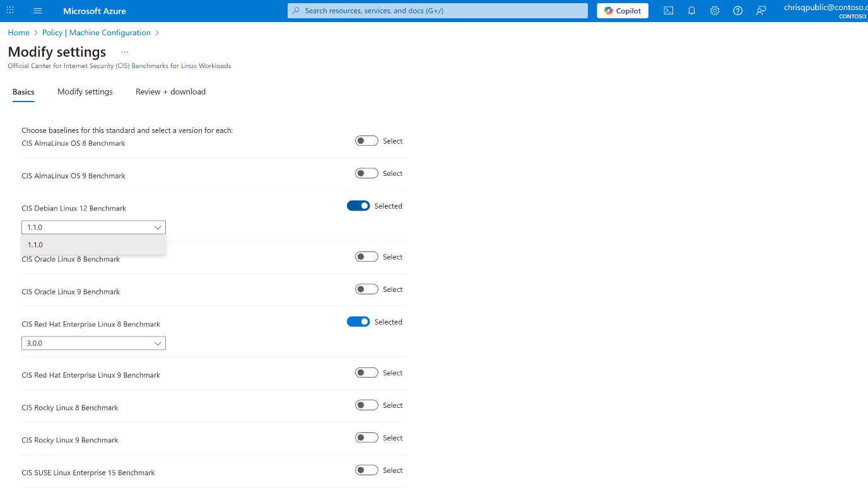The width and height of the screenshot is (868, 491).
Task: Turn off the CIS Red Hat Enterprise Linux 8 toggle
Action: click(x=358, y=322)
